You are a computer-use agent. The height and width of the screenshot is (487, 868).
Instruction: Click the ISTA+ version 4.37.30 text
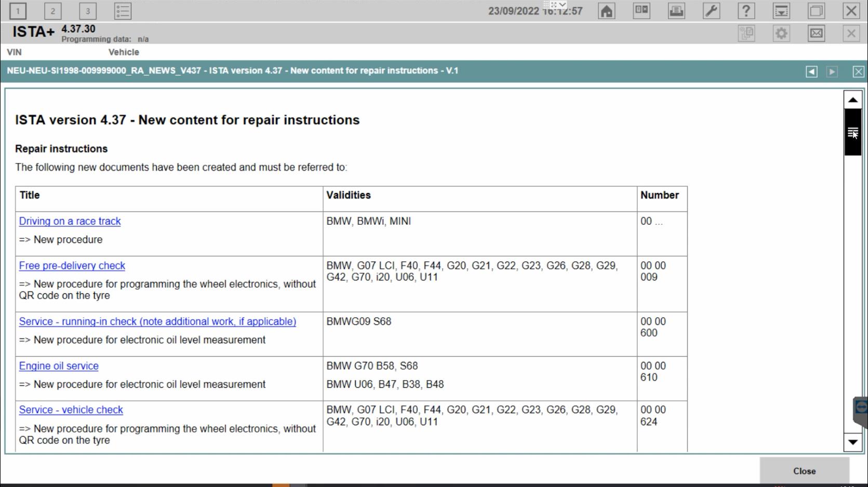tap(78, 29)
